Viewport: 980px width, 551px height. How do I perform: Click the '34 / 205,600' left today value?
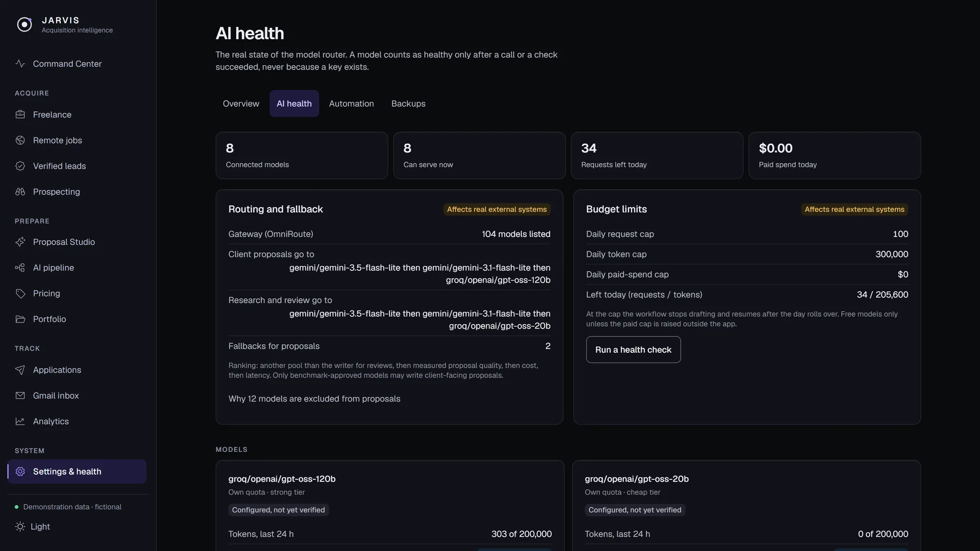point(882,294)
